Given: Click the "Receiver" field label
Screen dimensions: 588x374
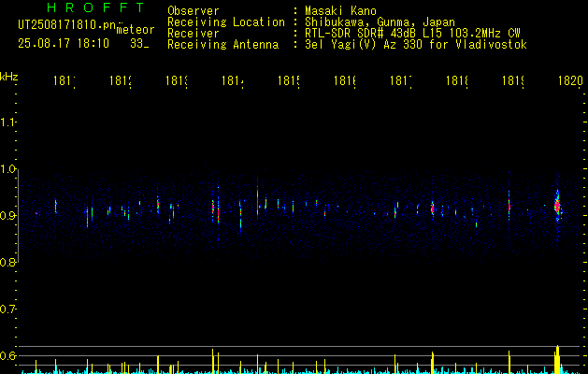Looking at the screenshot, I should click(194, 34).
